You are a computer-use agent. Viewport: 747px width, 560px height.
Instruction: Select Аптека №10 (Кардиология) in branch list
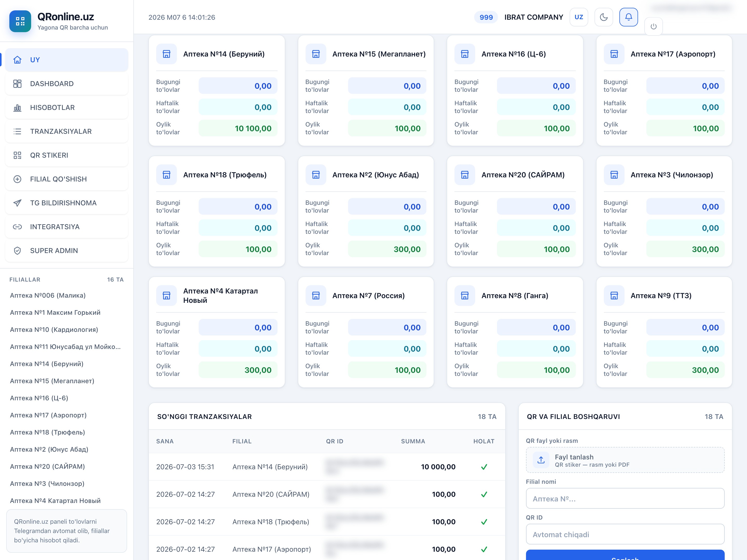pos(54,330)
